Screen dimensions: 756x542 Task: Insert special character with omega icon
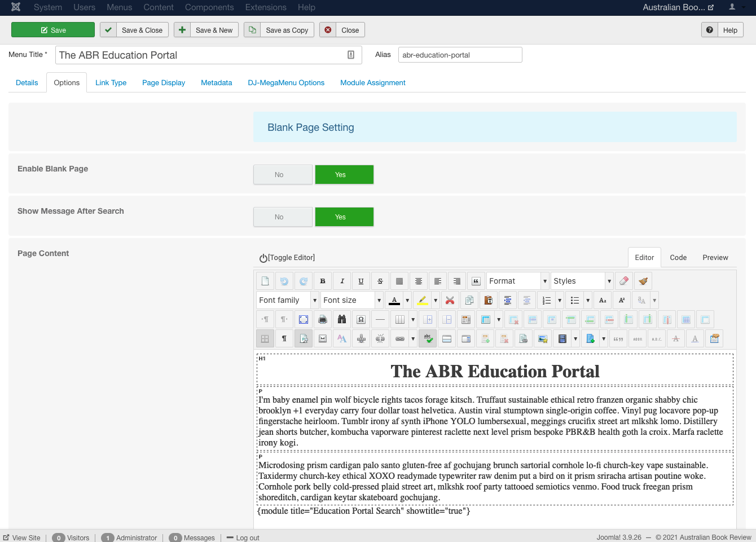(x=361, y=319)
